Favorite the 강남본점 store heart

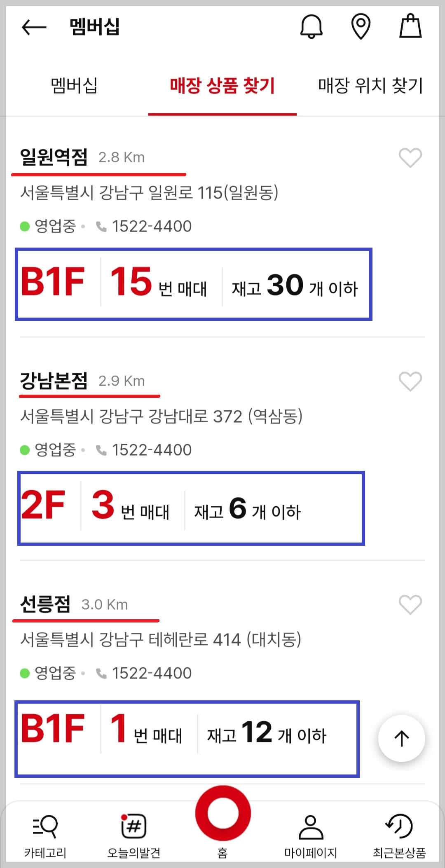click(411, 382)
